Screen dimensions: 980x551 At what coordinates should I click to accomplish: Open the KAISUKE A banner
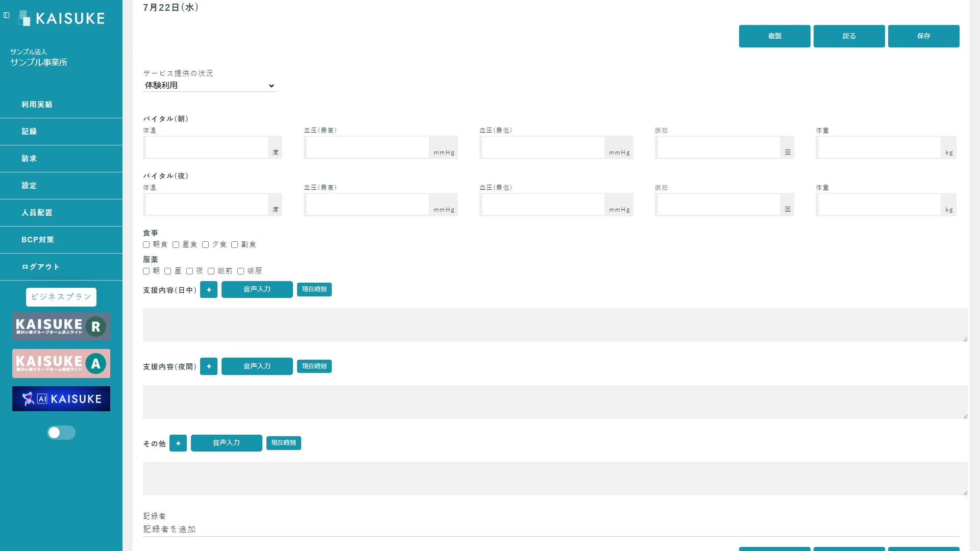(61, 363)
